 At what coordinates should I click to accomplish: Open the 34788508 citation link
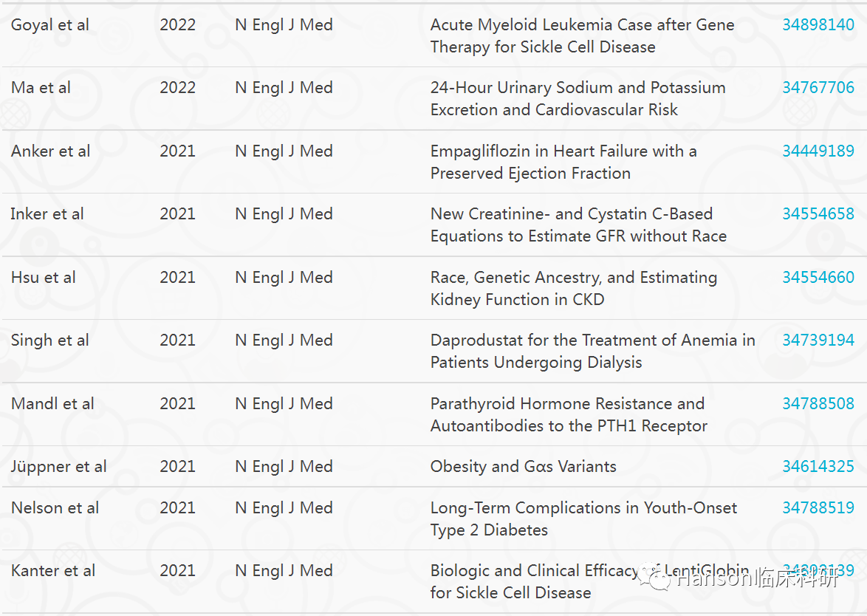click(x=818, y=404)
